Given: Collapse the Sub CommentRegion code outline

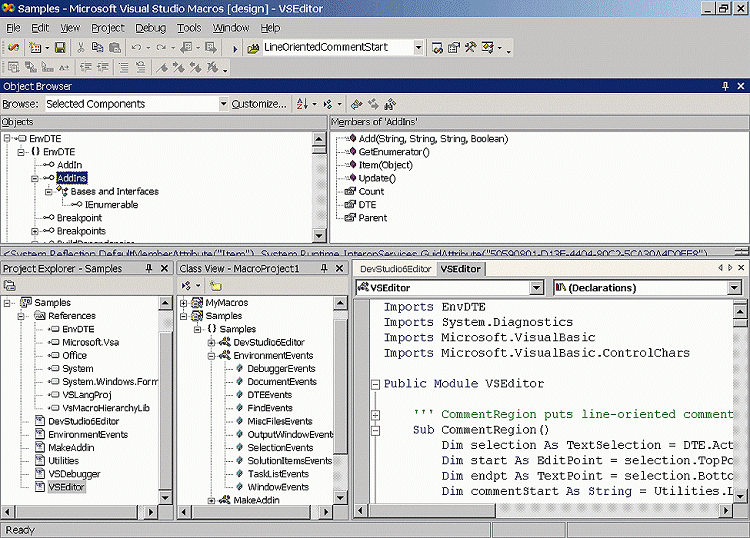Looking at the screenshot, I should [x=375, y=430].
